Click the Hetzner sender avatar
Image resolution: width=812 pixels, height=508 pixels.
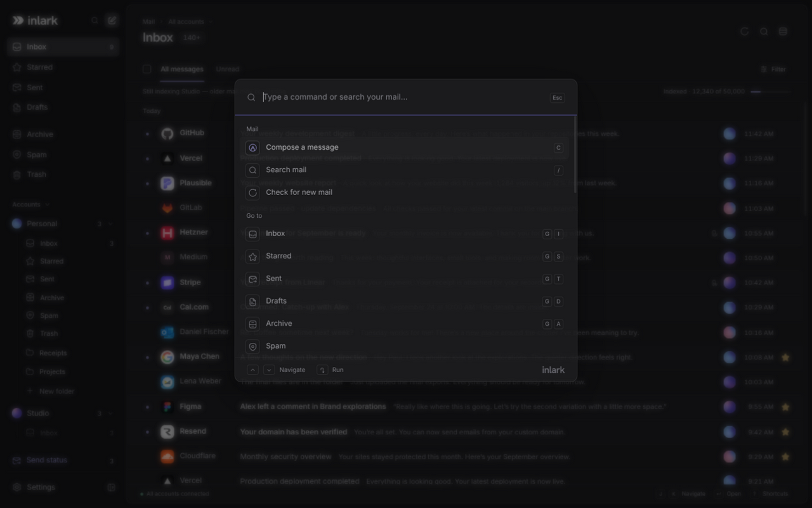coord(167,233)
